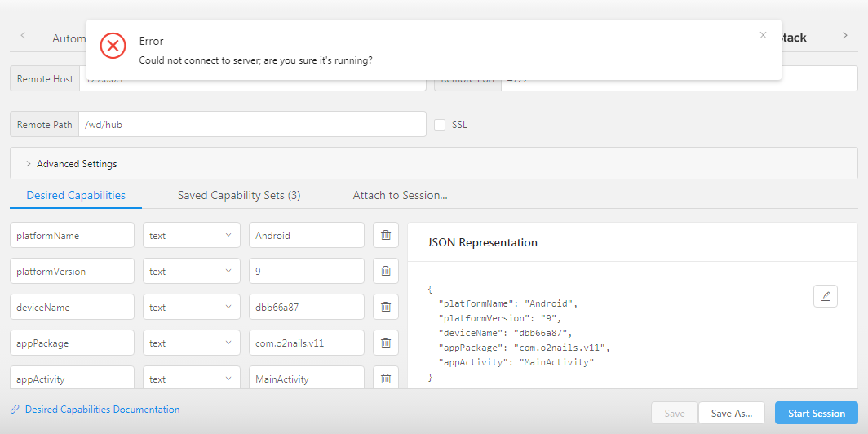
Task: Open type dropdown for platformName
Action: tap(192, 235)
